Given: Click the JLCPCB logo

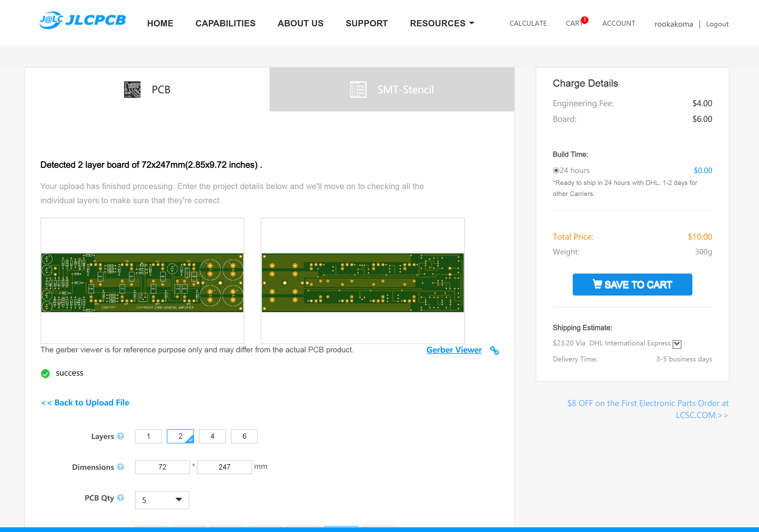Looking at the screenshot, I should (83, 20).
